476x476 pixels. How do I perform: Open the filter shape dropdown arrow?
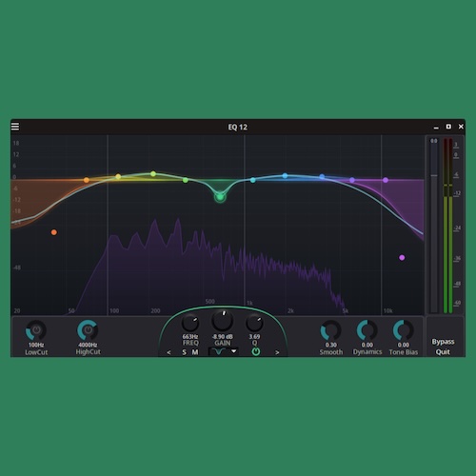[234, 351]
